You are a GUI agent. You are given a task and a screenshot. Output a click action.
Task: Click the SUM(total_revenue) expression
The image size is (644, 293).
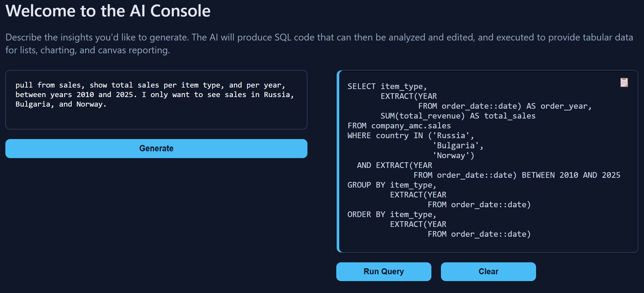[422, 116]
